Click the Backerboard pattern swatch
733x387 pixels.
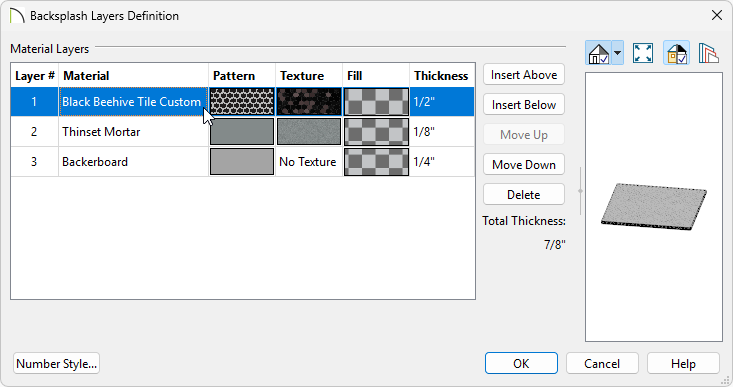click(242, 162)
